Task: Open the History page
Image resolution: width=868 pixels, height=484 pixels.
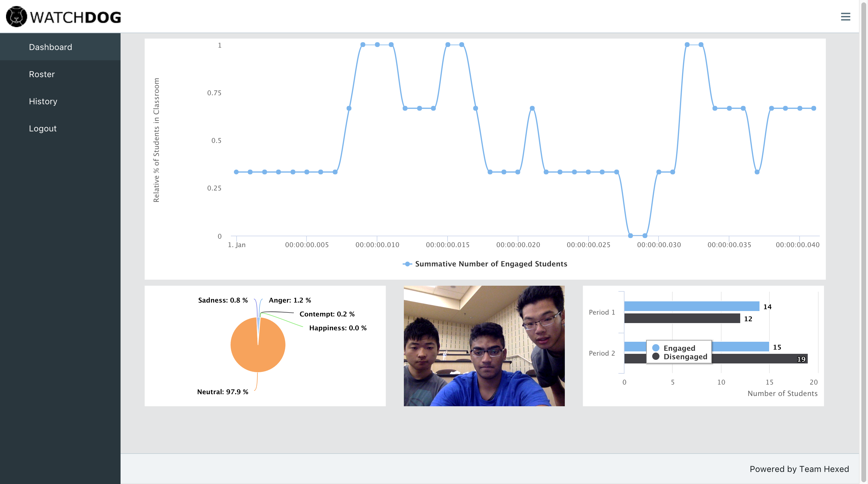Action: [x=43, y=101]
